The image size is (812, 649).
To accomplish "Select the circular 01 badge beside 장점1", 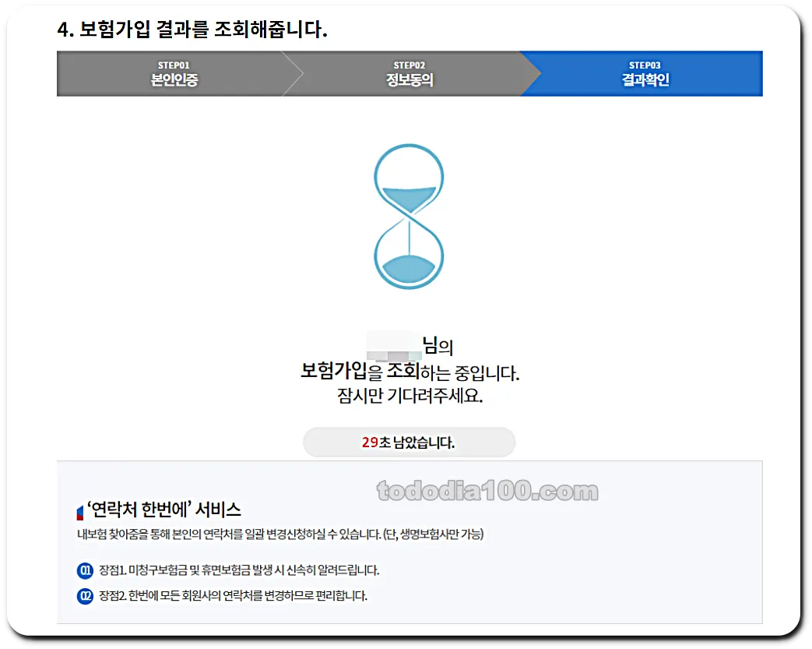I will click(84, 570).
